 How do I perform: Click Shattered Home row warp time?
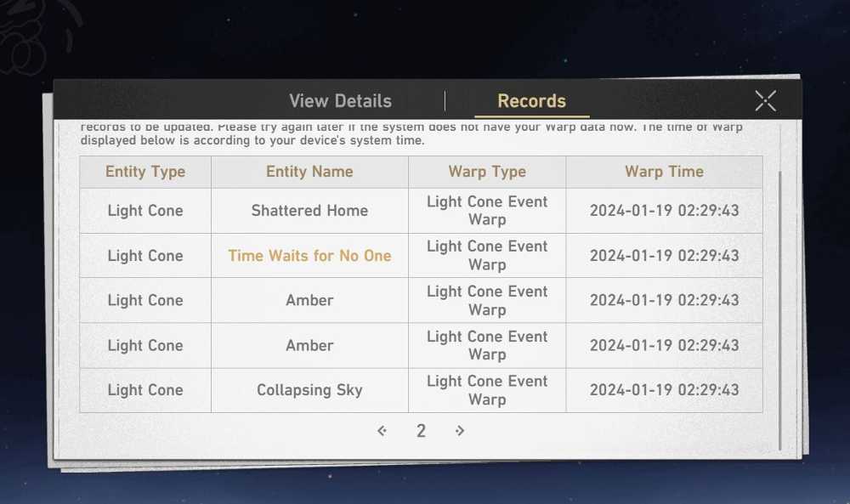coord(664,210)
